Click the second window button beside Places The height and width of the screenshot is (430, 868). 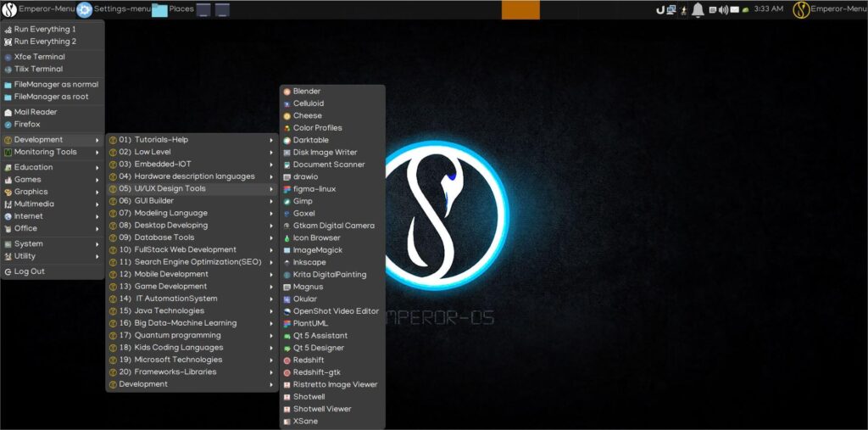(223, 9)
